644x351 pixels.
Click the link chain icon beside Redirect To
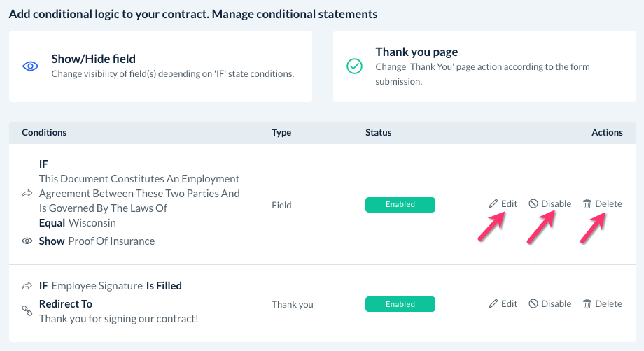27,310
